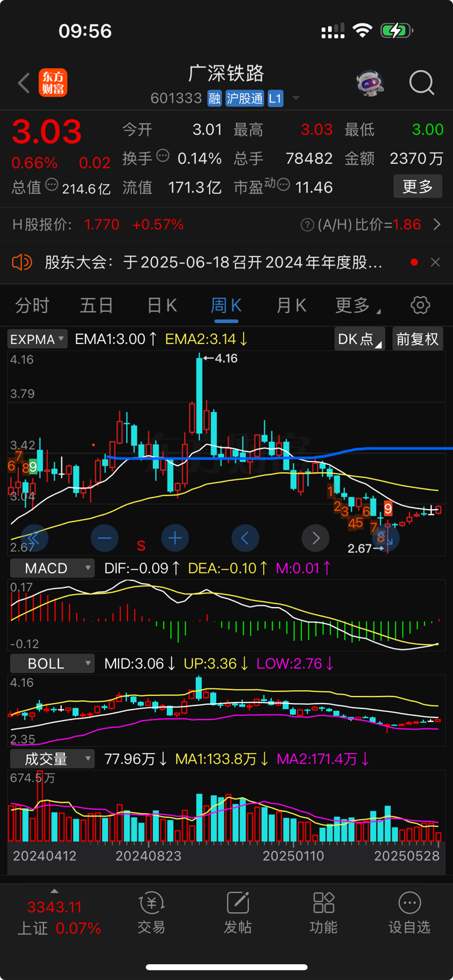Open EXPMA indicator dropdown
453x980 pixels.
tap(37, 339)
